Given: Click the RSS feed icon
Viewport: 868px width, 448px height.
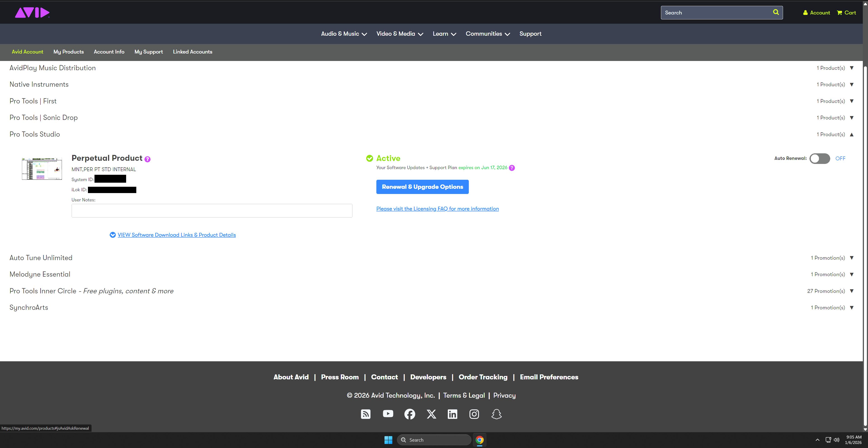Looking at the screenshot, I should click(366, 414).
